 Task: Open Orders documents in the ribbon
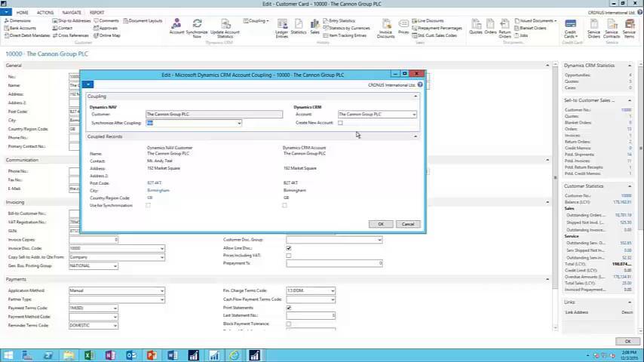[490, 26]
